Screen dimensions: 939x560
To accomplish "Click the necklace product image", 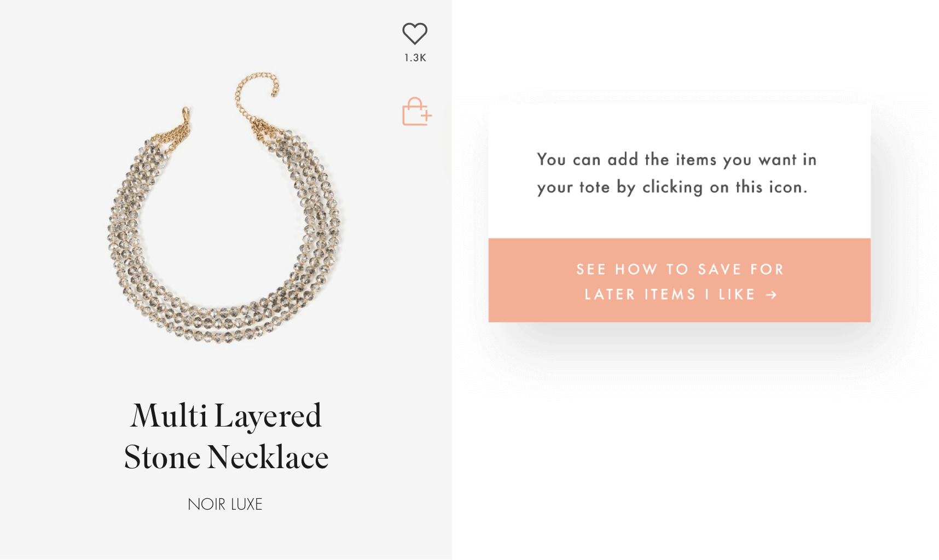I will 224,219.
